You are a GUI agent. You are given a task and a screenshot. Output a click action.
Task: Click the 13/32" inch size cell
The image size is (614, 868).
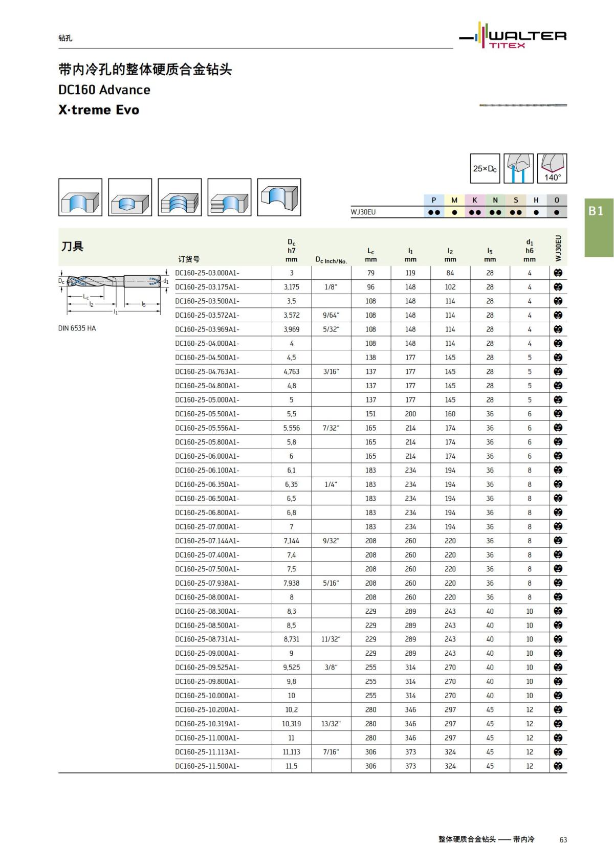pyautogui.click(x=331, y=724)
